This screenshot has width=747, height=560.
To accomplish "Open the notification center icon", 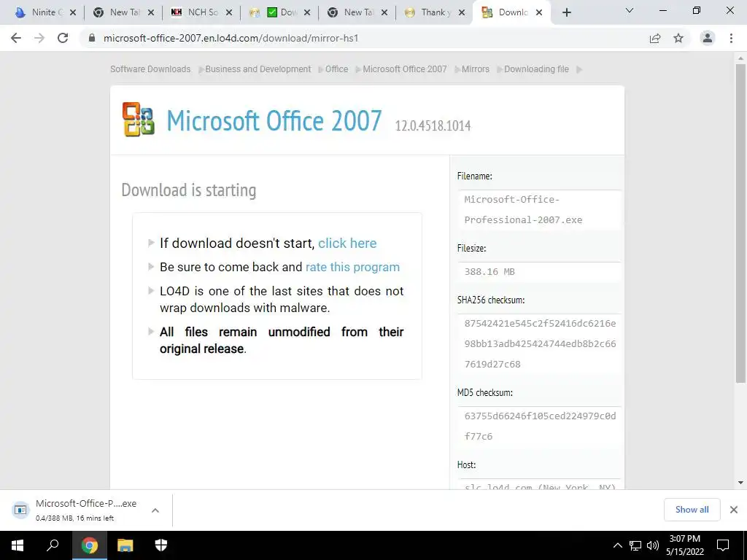I will pos(723,545).
